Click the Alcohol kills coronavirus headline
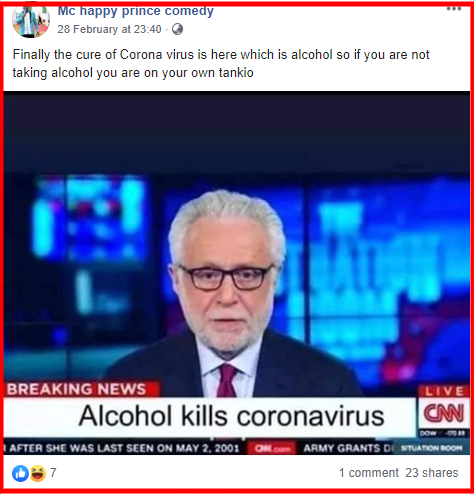474x495 pixels. 231,416
